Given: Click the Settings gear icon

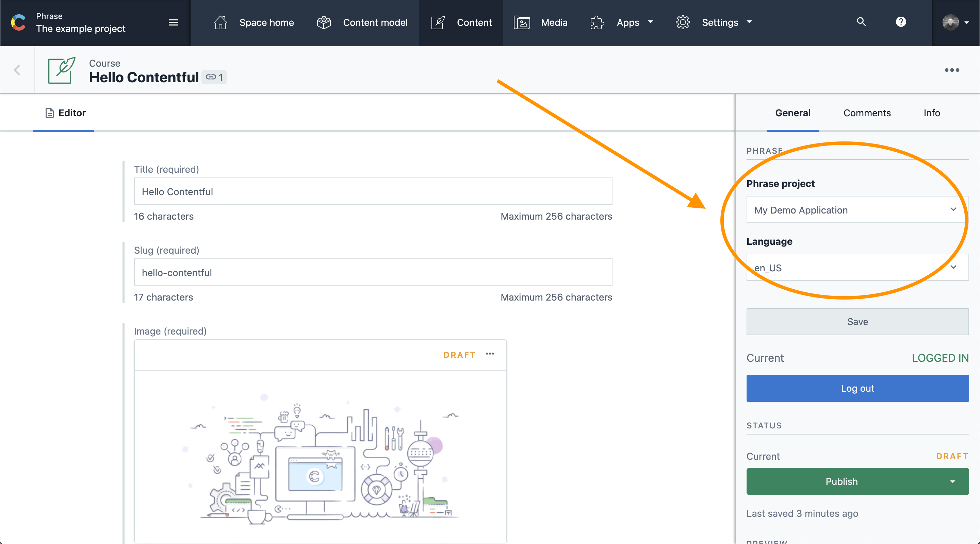Looking at the screenshot, I should pos(683,22).
